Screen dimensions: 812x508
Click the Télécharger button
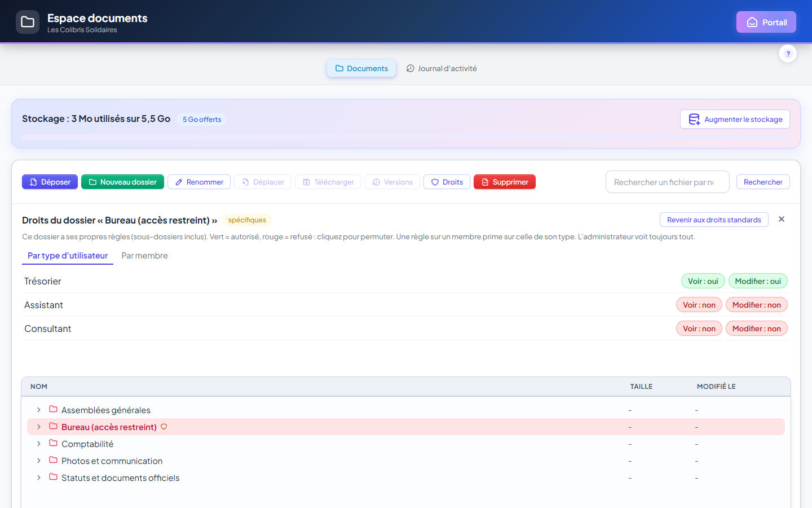coord(328,182)
